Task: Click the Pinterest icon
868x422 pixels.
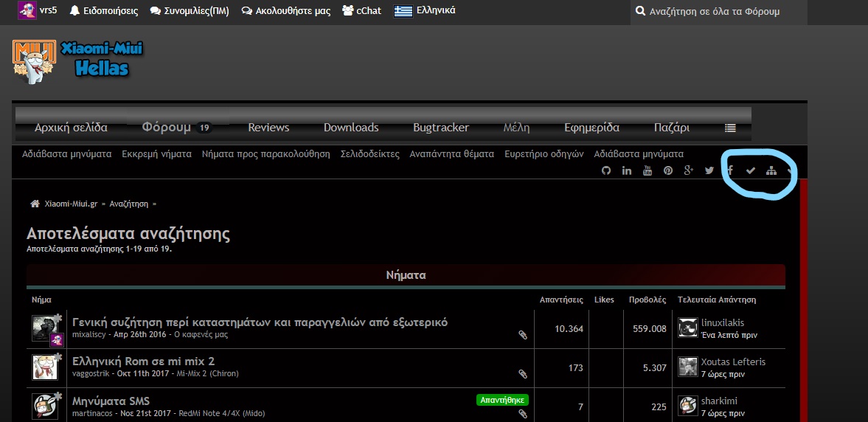Action: (x=668, y=171)
